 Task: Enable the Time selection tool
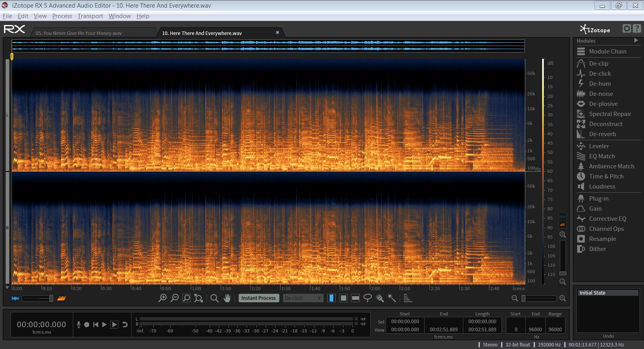(x=331, y=298)
